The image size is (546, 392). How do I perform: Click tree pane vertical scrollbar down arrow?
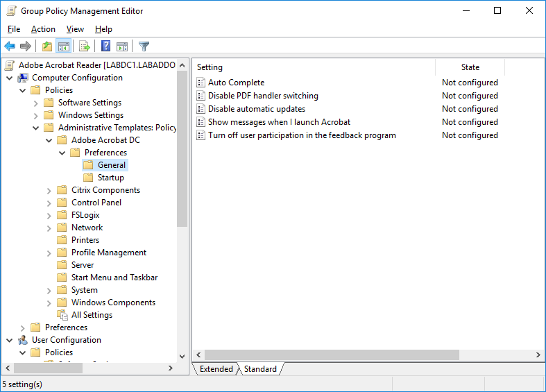point(182,355)
